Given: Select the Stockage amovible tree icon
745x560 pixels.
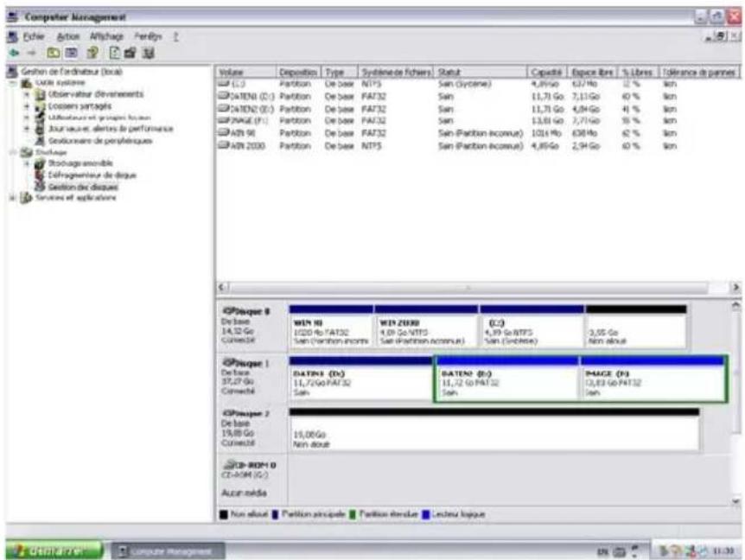Looking at the screenshot, I should tap(41, 163).
